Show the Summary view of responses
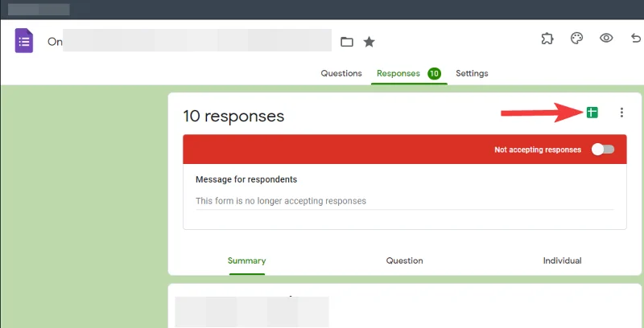The image size is (644, 328). point(246,260)
